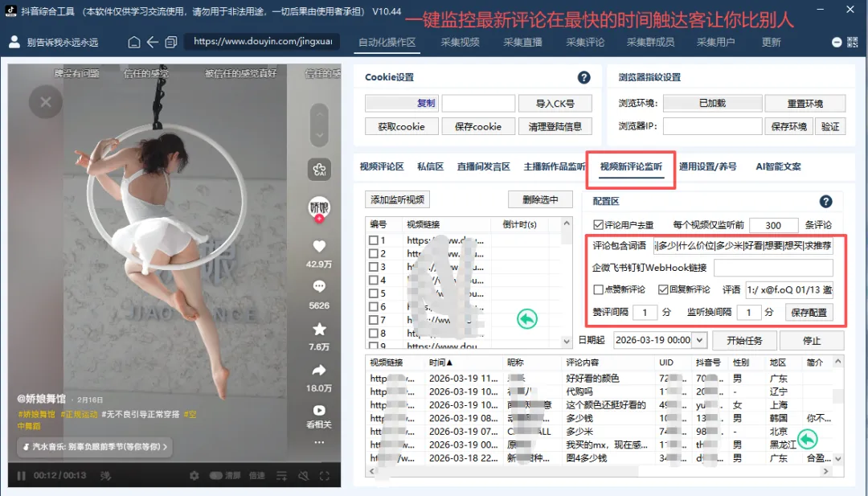Click the 300 comments limit input field
Viewport: 868px width, 496px height.
774,225
